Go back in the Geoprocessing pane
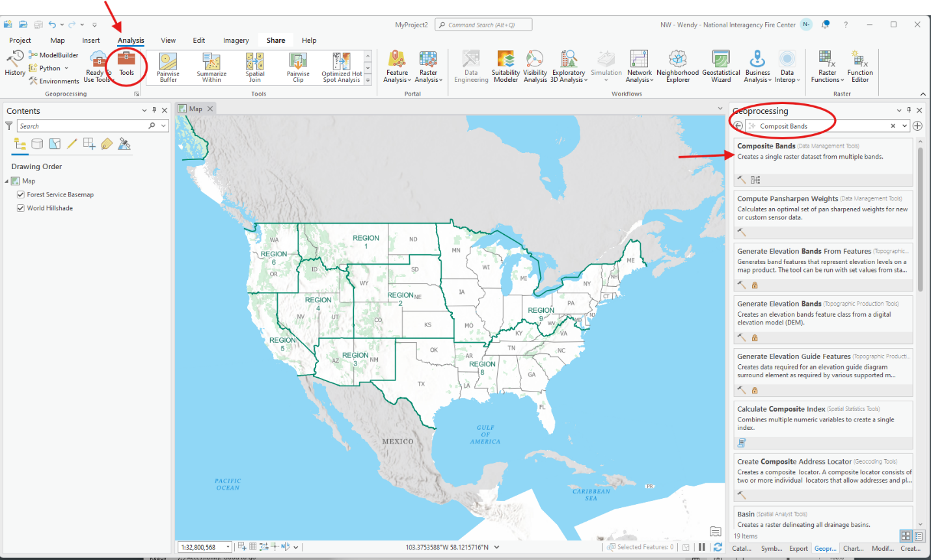The image size is (931, 560). [738, 126]
